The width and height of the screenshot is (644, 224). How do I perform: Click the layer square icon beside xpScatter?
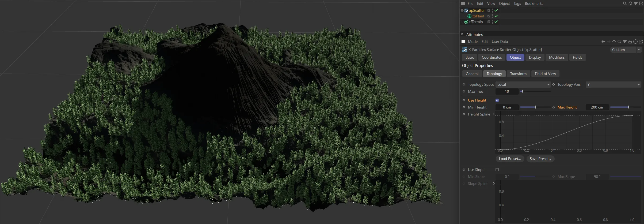[489, 10]
